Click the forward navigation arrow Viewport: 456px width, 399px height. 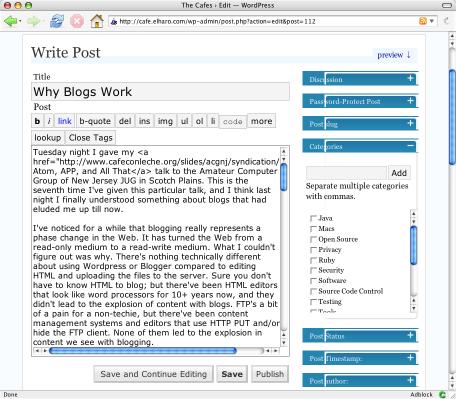click(33, 21)
